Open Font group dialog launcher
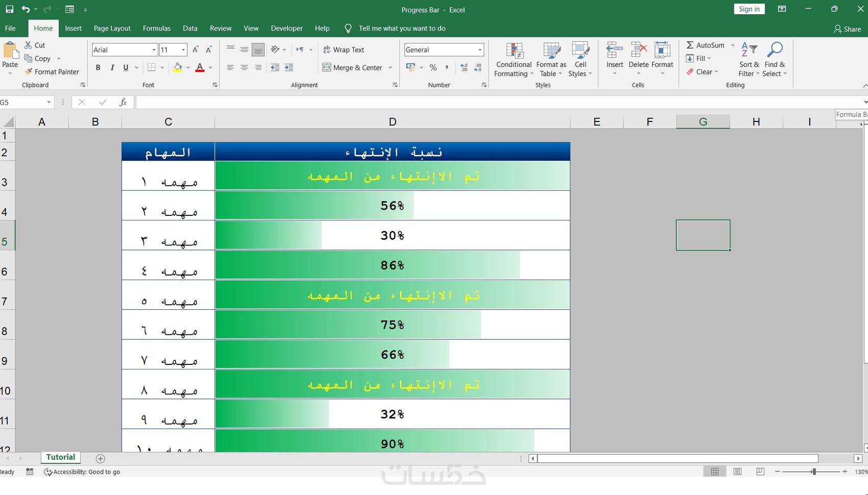Viewport: 868px width, 495px height. pyautogui.click(x=215, y=85)
